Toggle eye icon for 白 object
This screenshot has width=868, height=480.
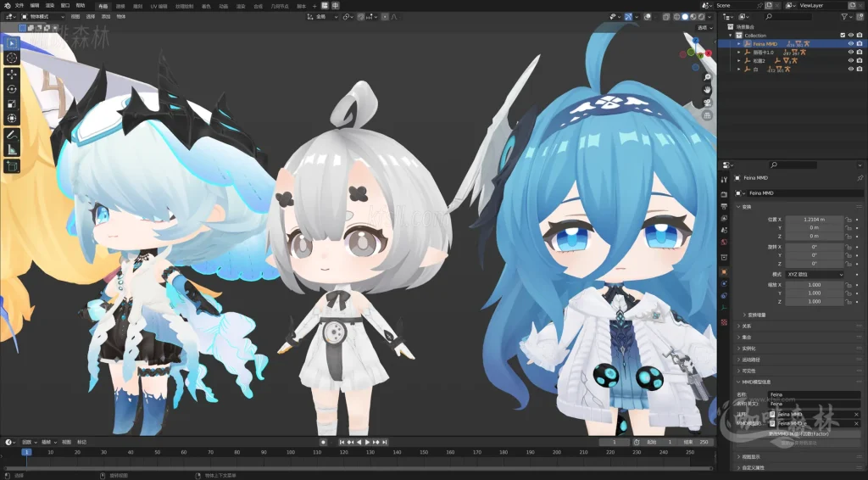[851, 69]
